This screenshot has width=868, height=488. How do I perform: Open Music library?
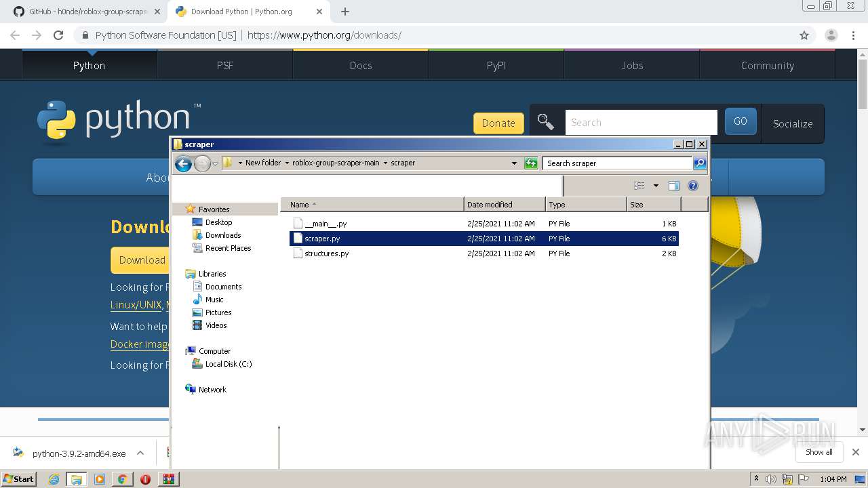pyautogui.click(x=214, y=300)
